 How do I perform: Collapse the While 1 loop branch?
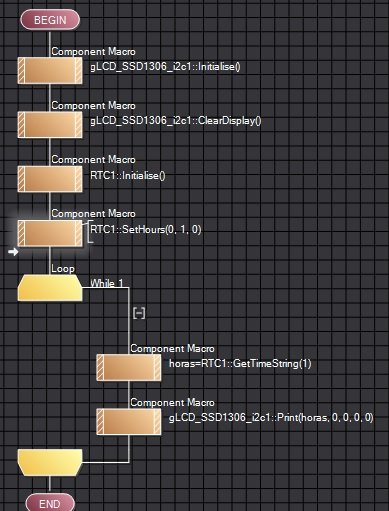(x=139, y=313)
